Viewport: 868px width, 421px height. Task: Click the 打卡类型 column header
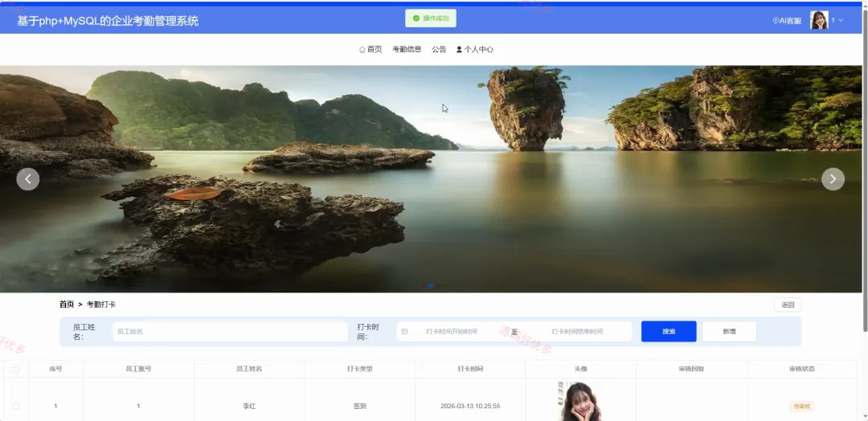360,369
